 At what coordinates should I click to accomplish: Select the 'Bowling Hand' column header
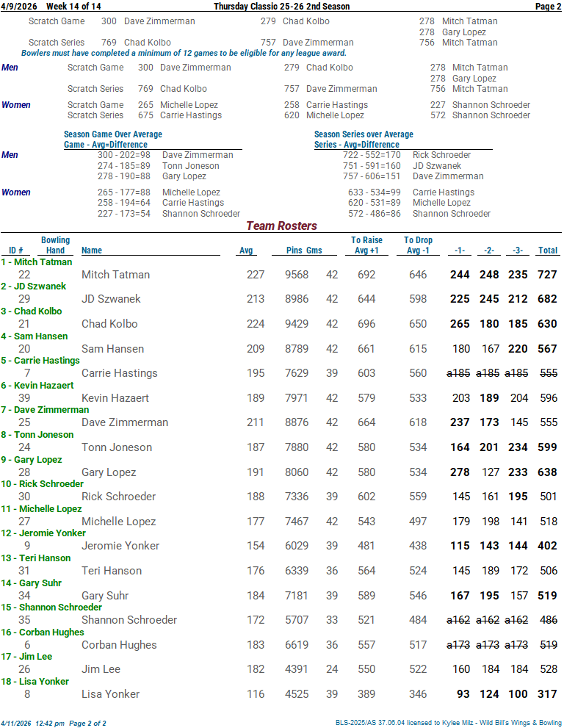pos(55,245)
